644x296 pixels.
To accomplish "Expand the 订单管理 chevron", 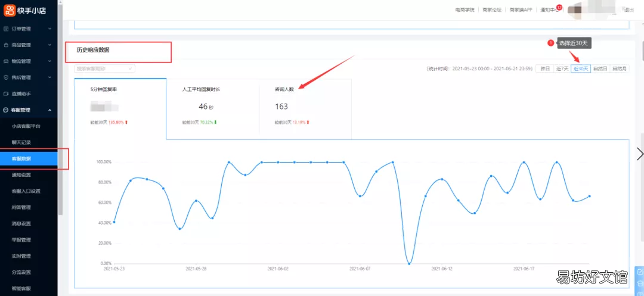I will pos(49,29).
